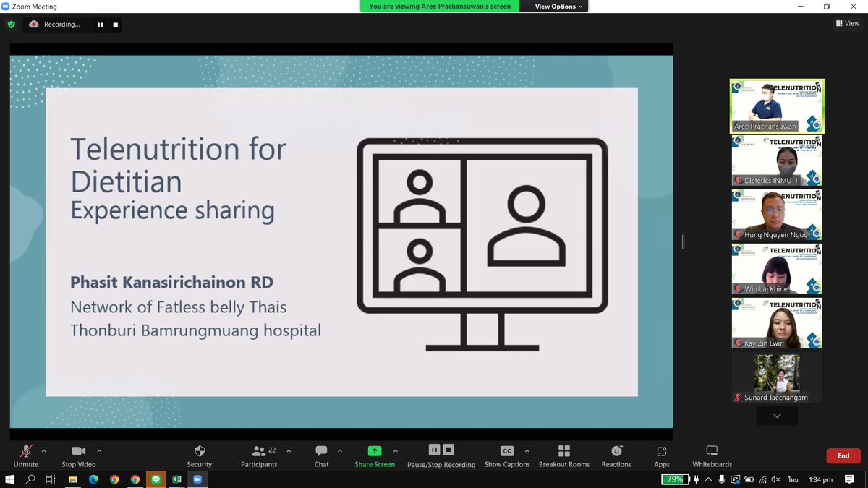The height and width of the screenshot is (488, 868).
Task: Open the Reactions picker
Action: 616,455
